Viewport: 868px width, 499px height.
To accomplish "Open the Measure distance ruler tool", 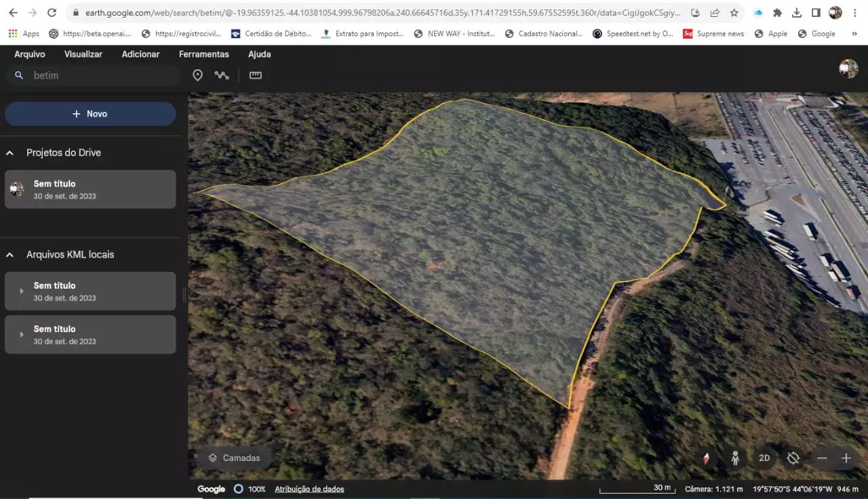I will [256, 75].
